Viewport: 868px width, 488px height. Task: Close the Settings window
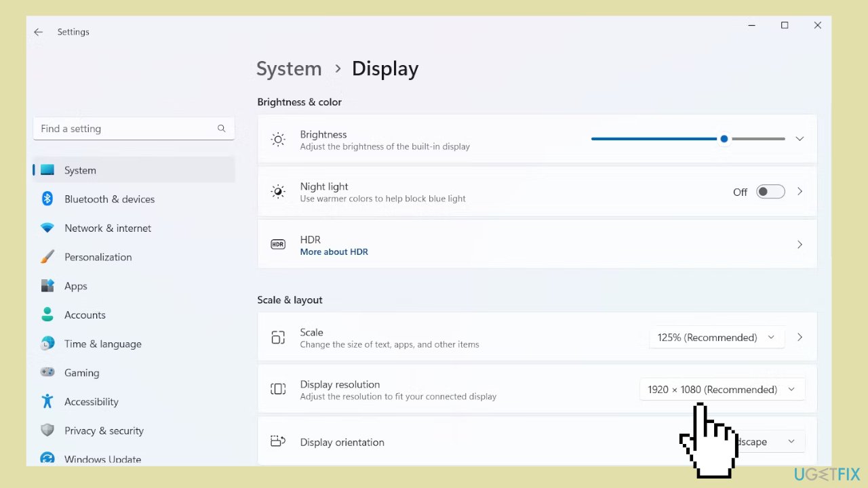[817, 26]
